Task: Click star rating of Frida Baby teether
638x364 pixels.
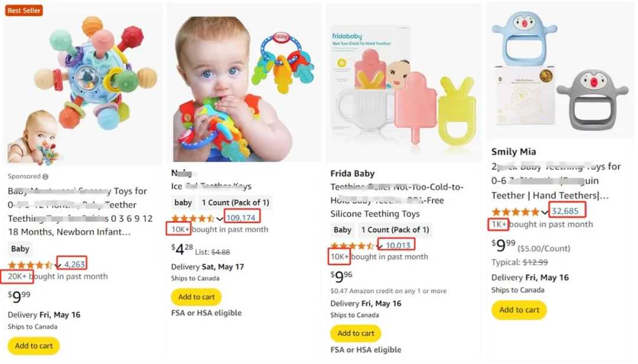Action: coord(352,245)
